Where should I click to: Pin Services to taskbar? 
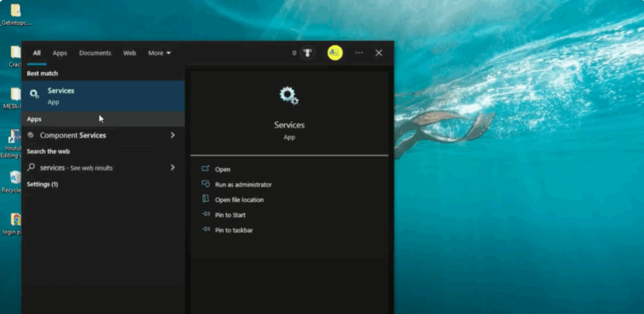coord(234,230)
